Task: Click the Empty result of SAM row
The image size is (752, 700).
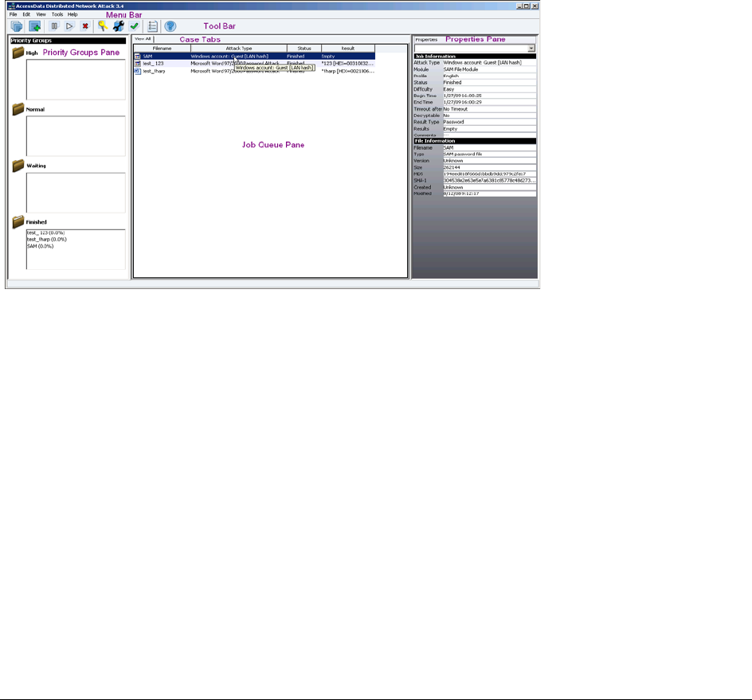Action: pyautogui.click(x=347, y=56)
